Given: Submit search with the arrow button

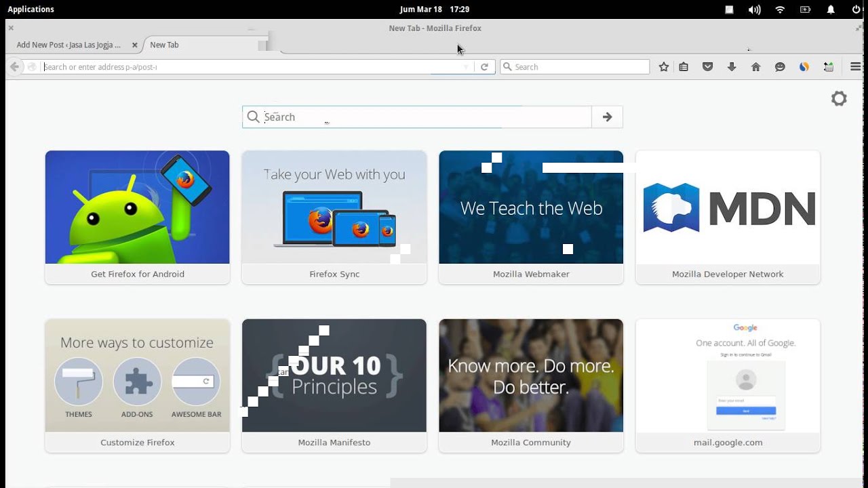Looking at the screenshot, I should coord(607,117).
